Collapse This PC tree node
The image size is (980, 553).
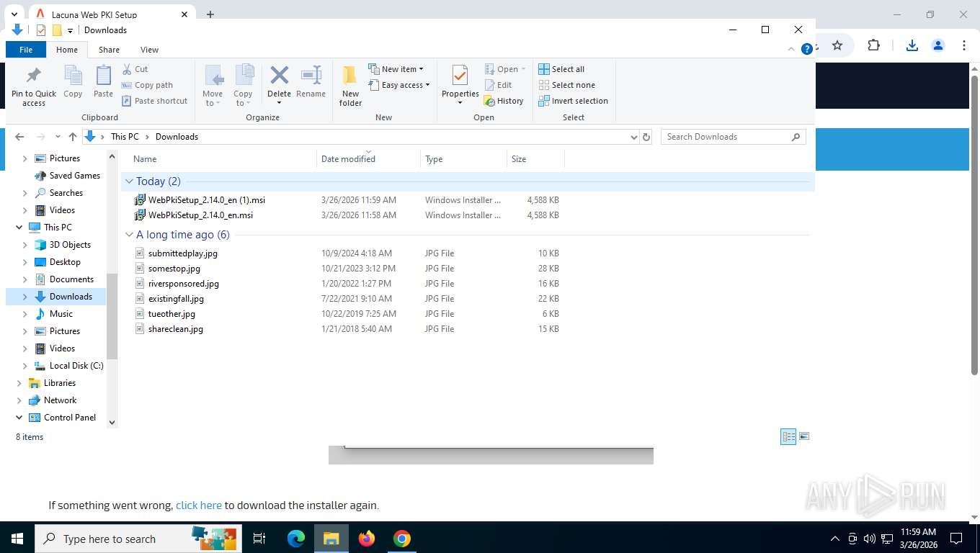click(19, 228)
